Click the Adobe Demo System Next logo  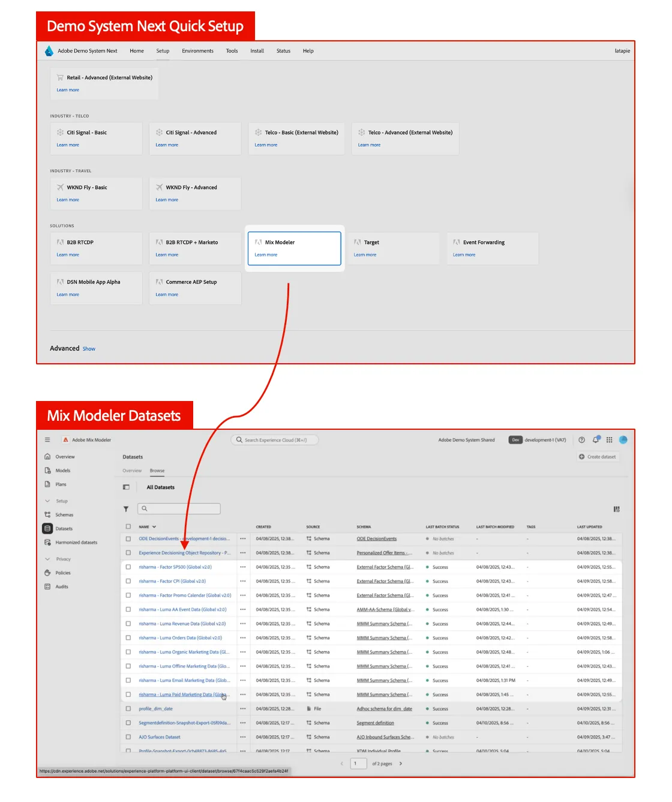49,51
